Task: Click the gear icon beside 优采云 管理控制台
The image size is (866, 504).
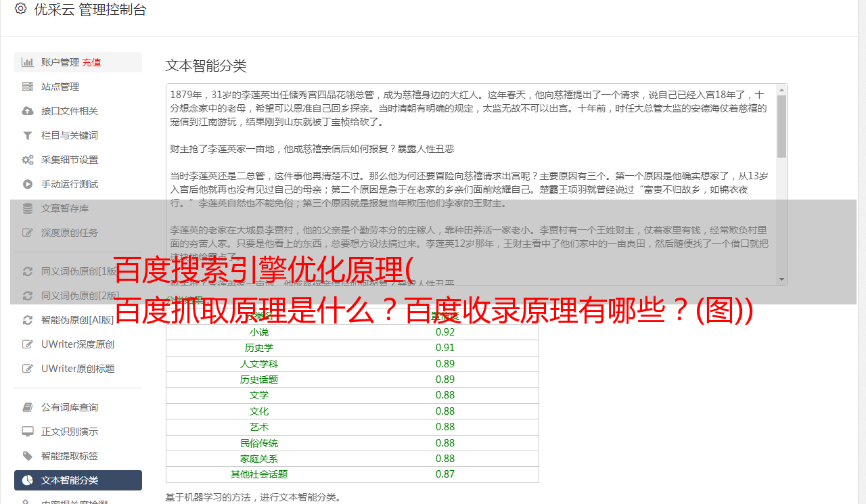Action: click(20, 9)
